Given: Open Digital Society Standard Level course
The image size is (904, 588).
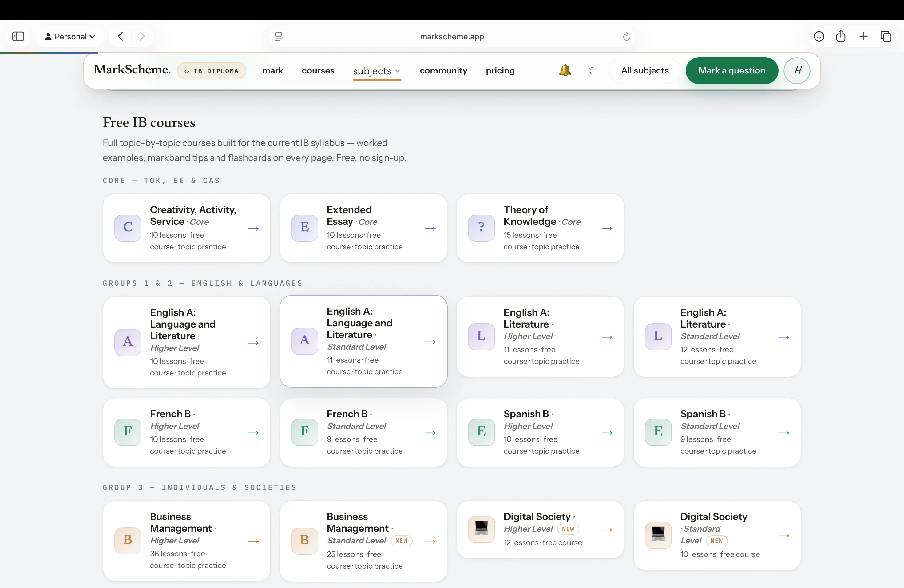Looking at the screenshot, I should tap(717, 535).
